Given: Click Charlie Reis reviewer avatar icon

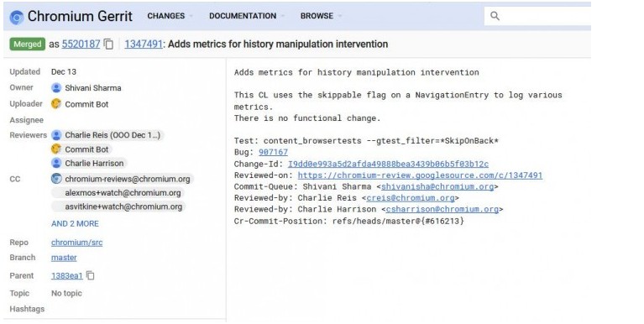Looking at the screenshot, I should tap(56, 135).
